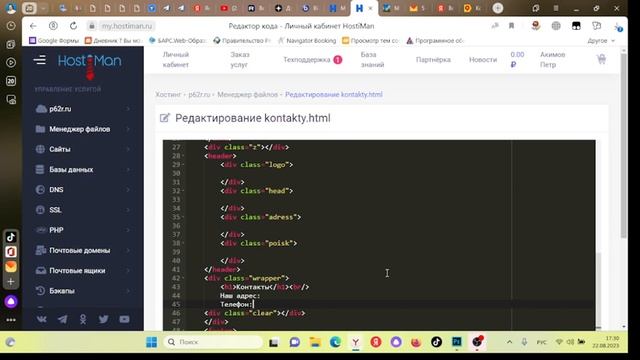Viewport: 640px width, 360px height.
Task: Expand the Сайты chevron arrow
Action: coord(128,149)
